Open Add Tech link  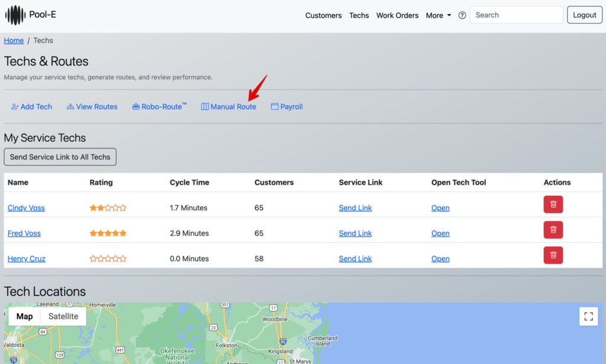coord(31,107)
